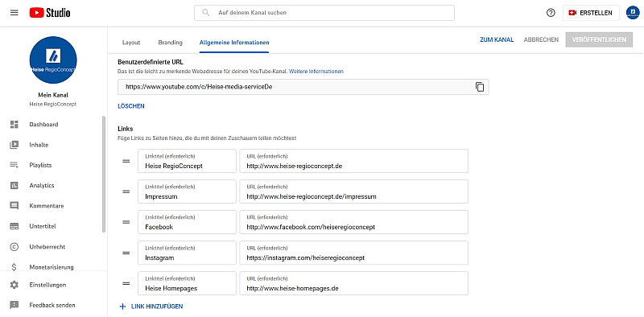This screenshot has height=317, width=644.
Task: Click LINK HINZUFÜGEN text
Action: (157, 307)
